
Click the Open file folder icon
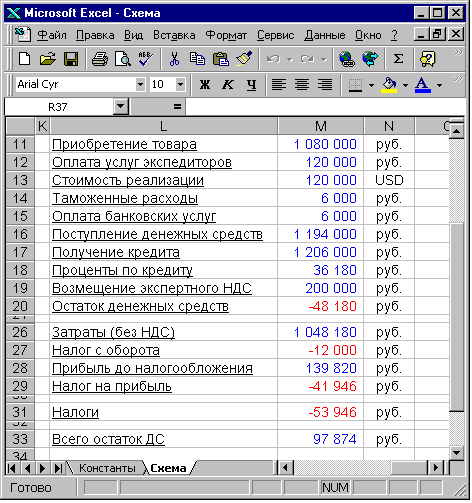[48, 59]
